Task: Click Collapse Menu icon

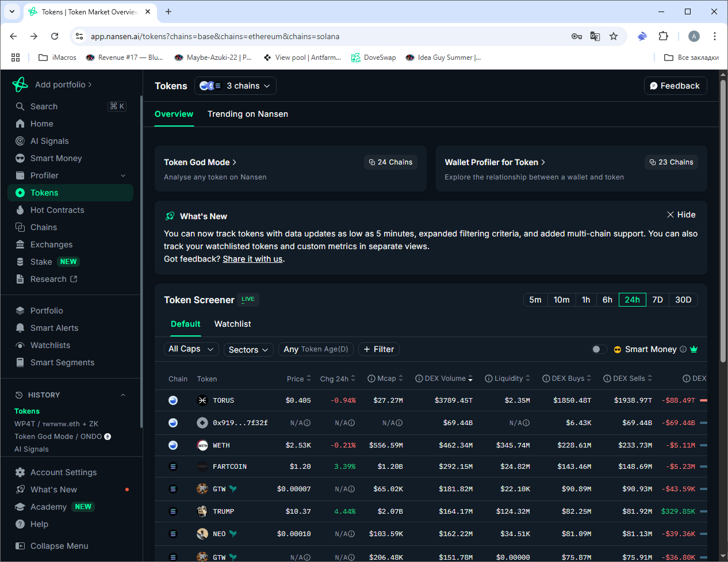Action: [20, 546]
